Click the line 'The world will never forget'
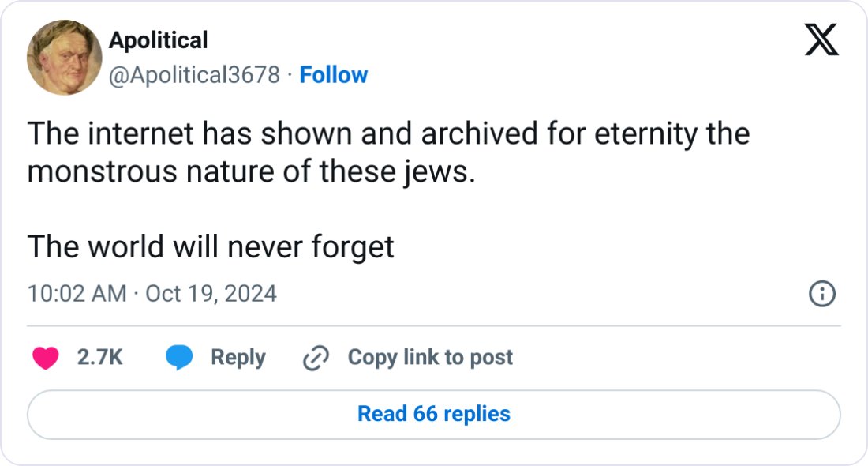This screenshot has height=466, width=868. pyautogui.click(x=211, y=247)
